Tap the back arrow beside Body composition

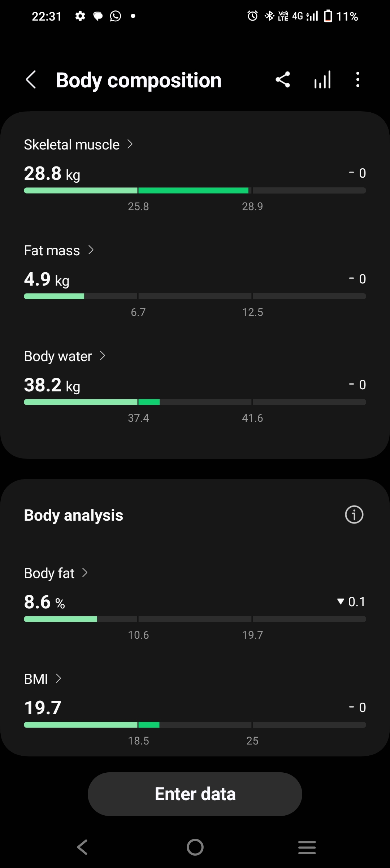point(31,80)
